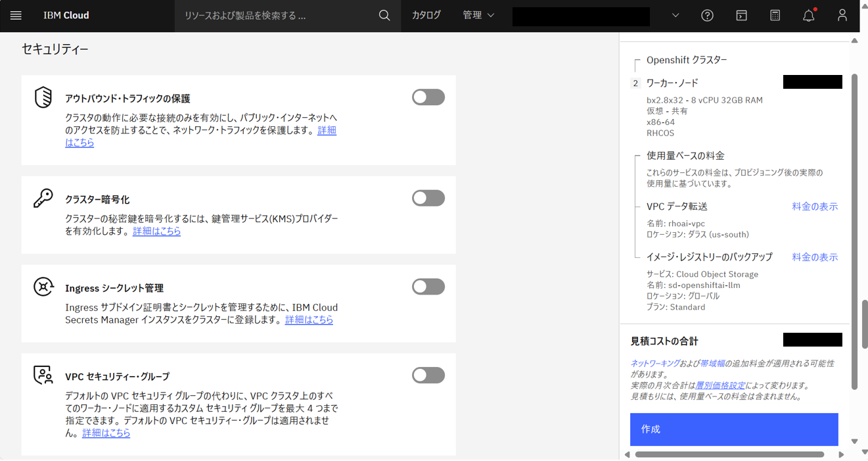Open the 帯域幅 pricing link
868x461 pixels.
712,363
